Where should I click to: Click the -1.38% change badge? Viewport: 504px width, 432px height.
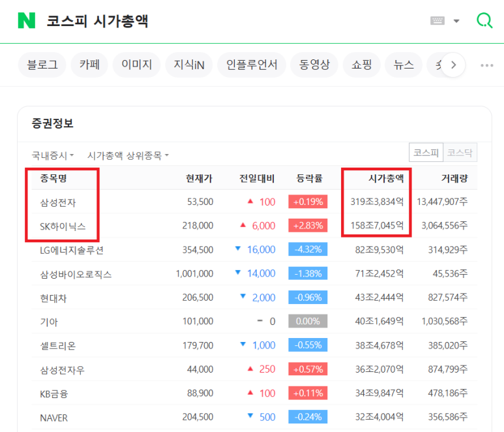coord(308,273)
